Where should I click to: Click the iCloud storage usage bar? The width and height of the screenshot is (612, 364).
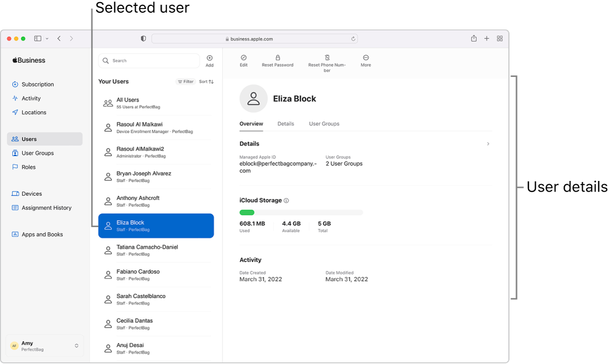tap(301, 212)
